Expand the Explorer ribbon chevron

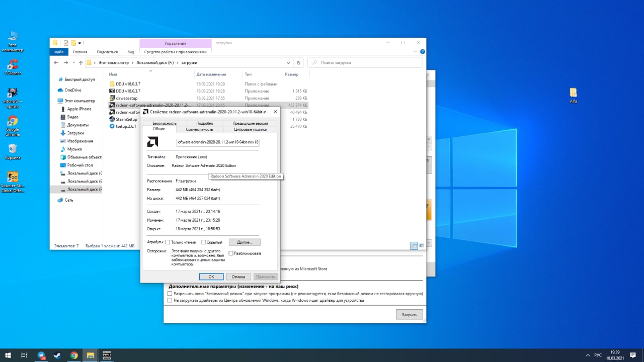click(x=416, y=52)
